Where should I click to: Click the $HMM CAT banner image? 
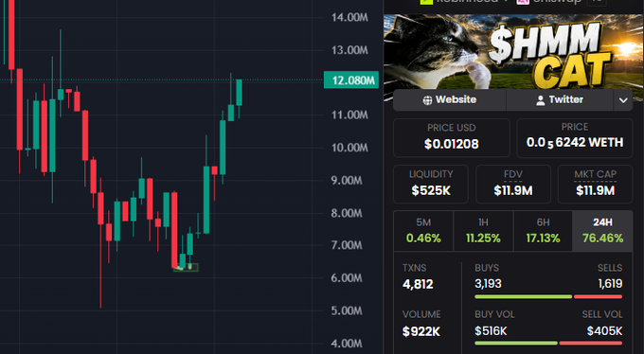(513, 52)
